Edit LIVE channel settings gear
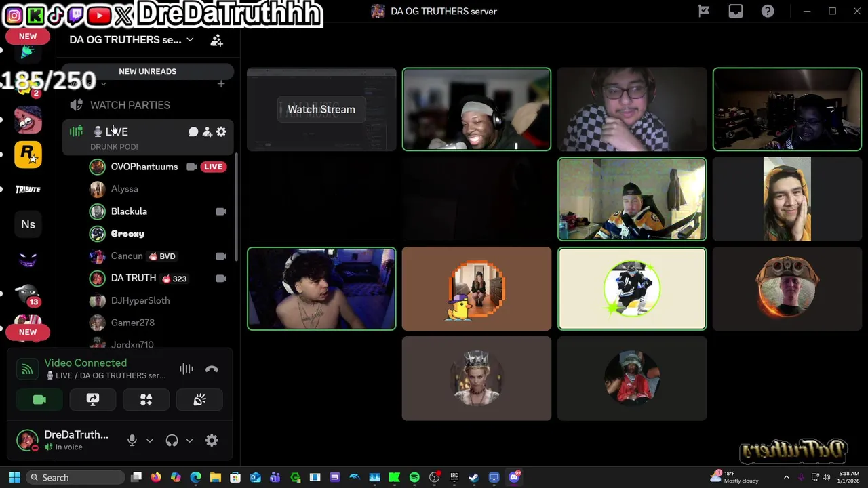868x488 pixels. click(221, 131)
